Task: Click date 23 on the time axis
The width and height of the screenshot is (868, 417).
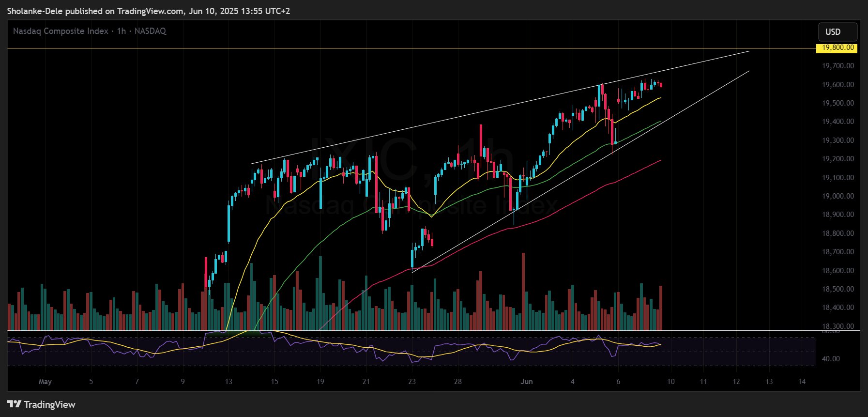Action: coord(412,382)
